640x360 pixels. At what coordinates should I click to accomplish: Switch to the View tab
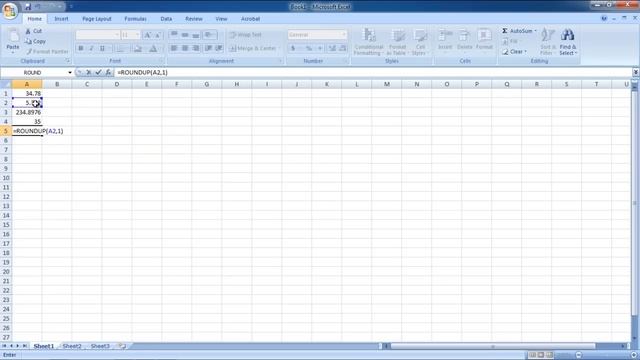coord(221,19)
